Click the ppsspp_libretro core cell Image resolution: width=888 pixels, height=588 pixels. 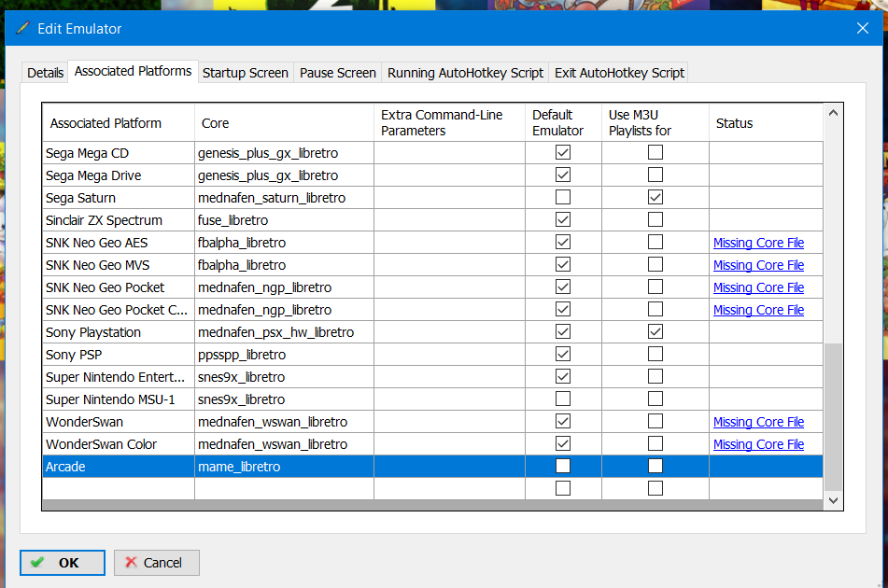tap(284, 355)
